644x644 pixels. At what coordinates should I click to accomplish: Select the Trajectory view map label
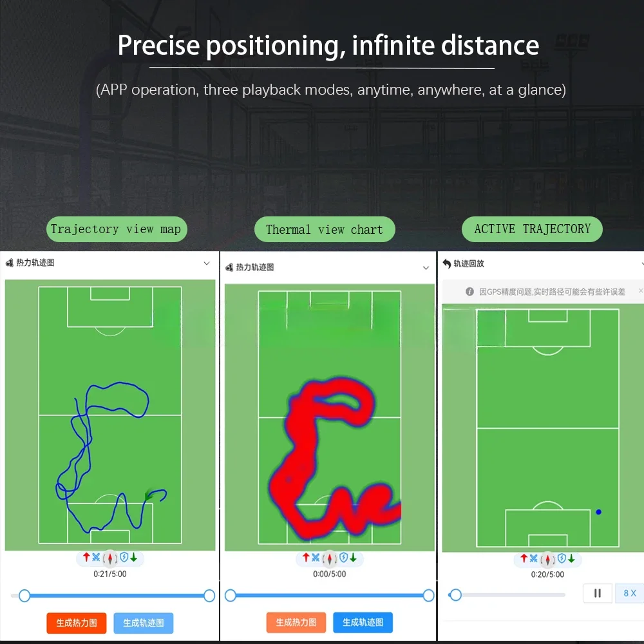(x=115, y=229)
